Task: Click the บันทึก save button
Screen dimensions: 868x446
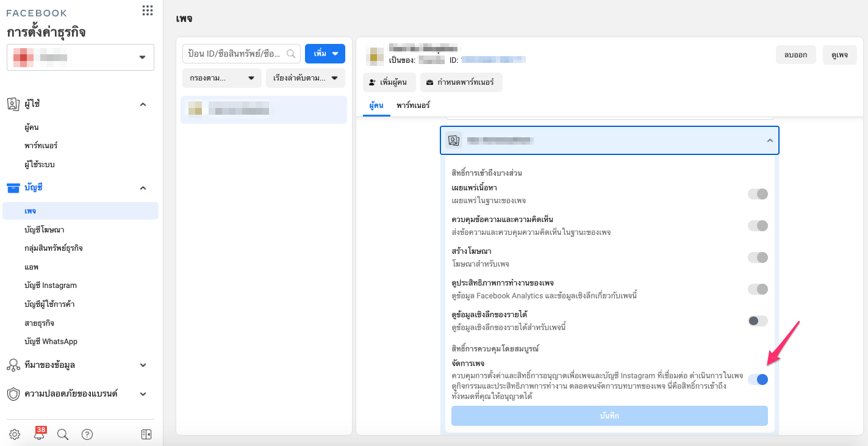Action: (x=609, y=415)
